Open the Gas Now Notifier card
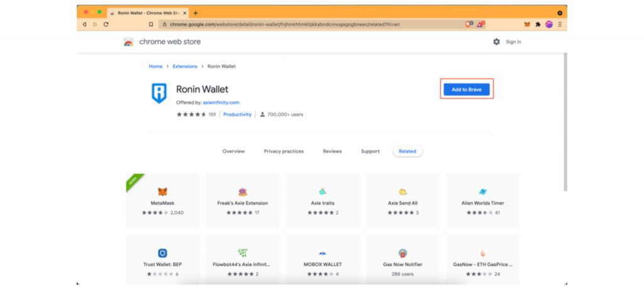This screenshot has height=288, width=644. click(403, 260)
